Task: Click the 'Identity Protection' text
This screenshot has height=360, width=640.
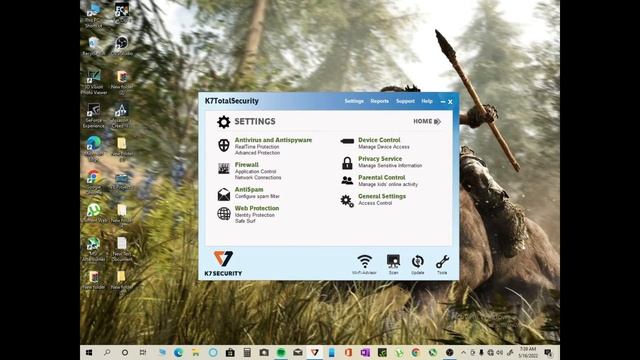Action: click(x=255, y=215)
